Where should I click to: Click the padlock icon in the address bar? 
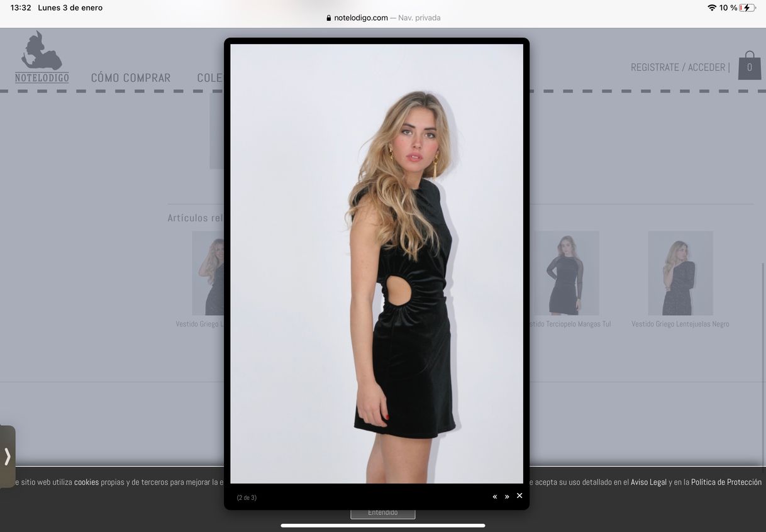(x=328, y=18)
